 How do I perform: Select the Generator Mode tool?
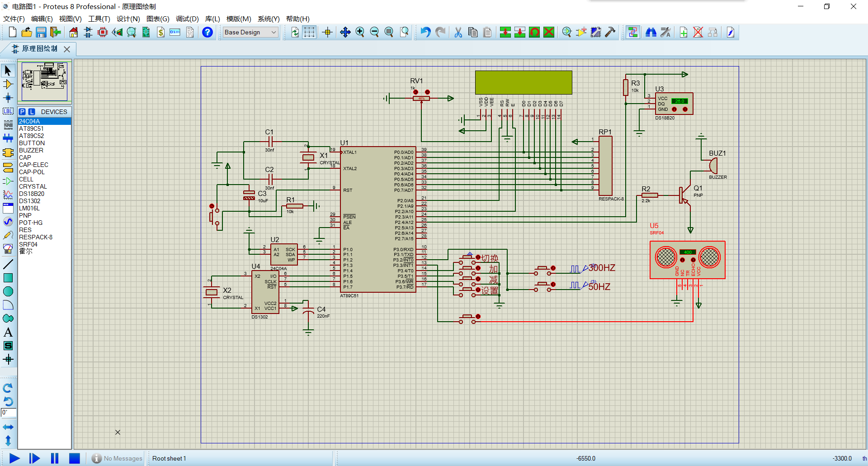[x=8, y=222]
